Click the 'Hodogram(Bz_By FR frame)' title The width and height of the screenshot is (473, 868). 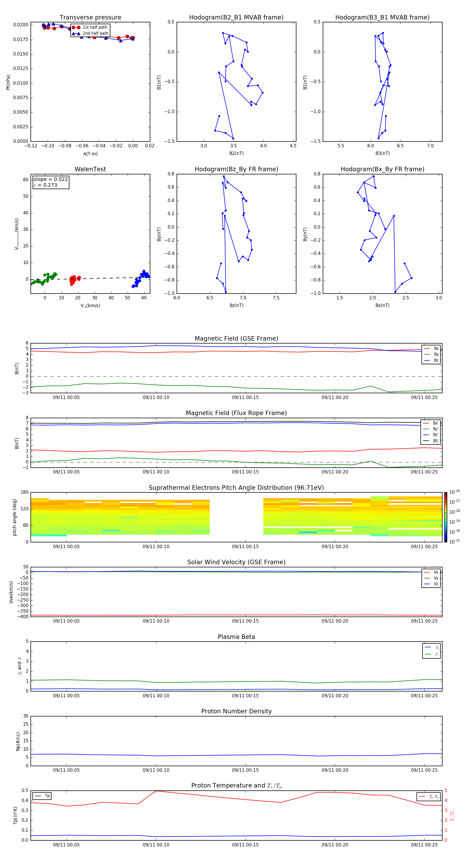click(x=236, y=169)
